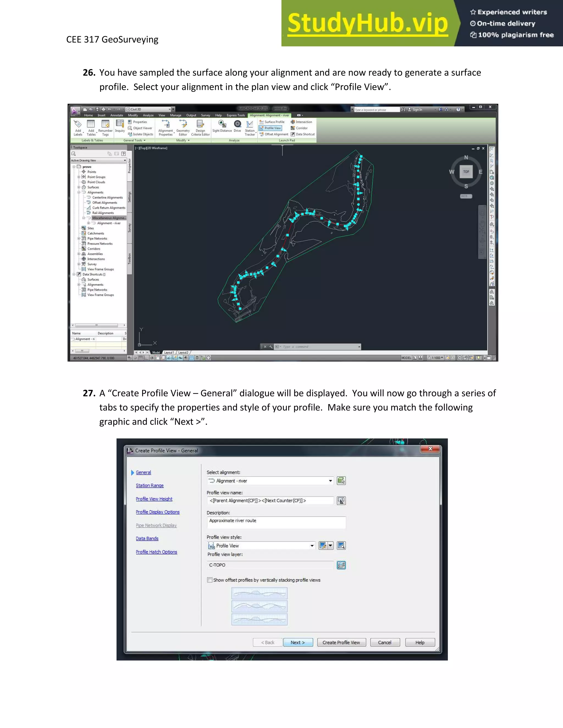Toggle the WCS button below the ViewCube
Screen dimensions: 563x728
(466, 196)
